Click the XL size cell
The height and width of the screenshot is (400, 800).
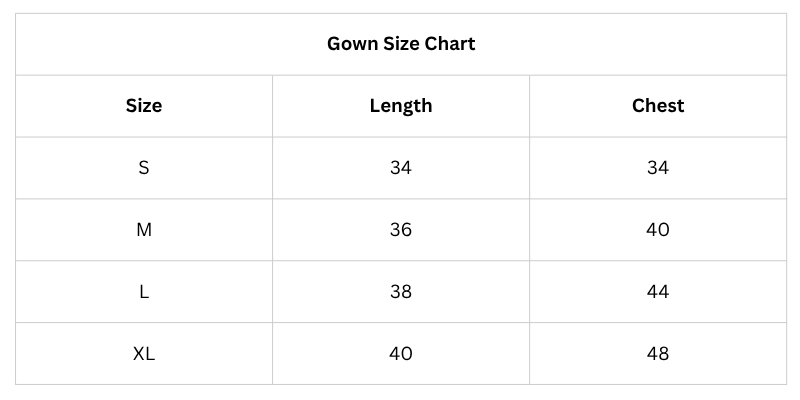144,354
